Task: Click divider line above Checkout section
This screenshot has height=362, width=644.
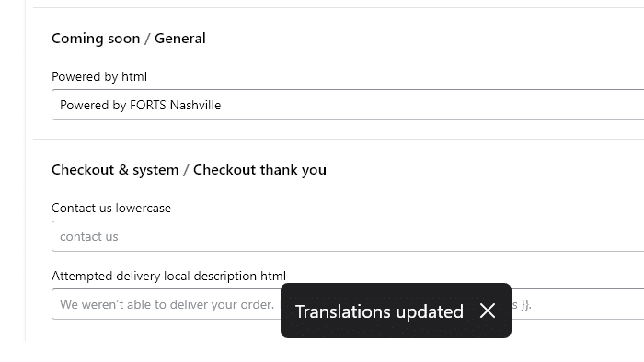Action: (x=339, y=139)
